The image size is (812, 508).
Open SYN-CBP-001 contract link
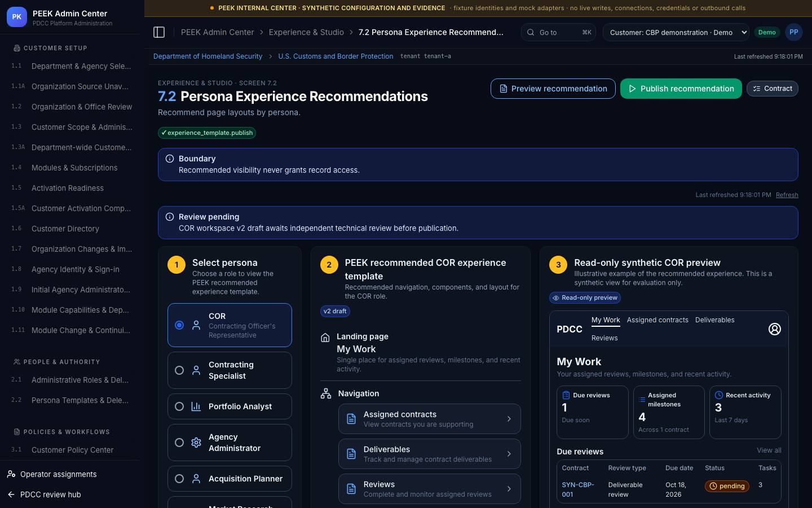pos(577,490)
